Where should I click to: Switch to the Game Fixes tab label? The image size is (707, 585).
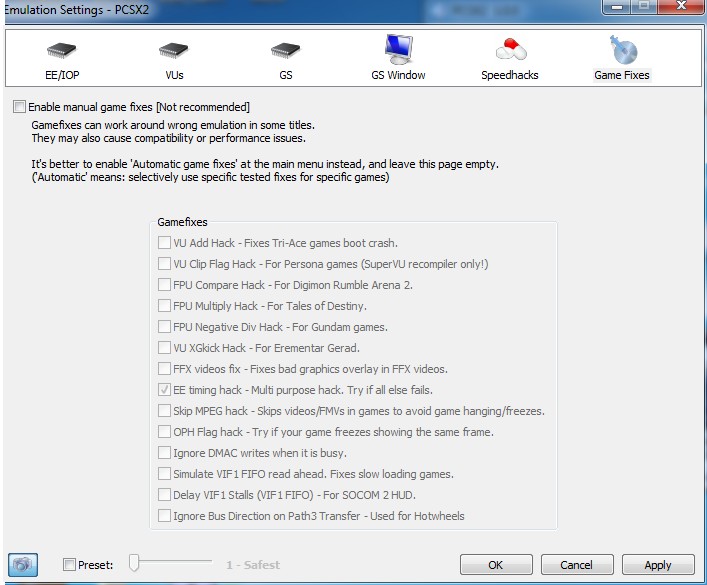(x=622, y=75)
